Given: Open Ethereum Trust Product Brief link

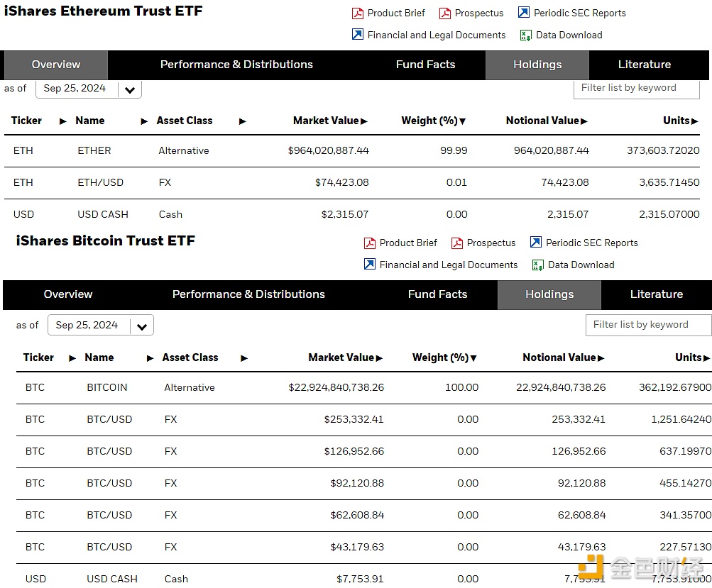Looking at the screenshot, I should (396, 13).
